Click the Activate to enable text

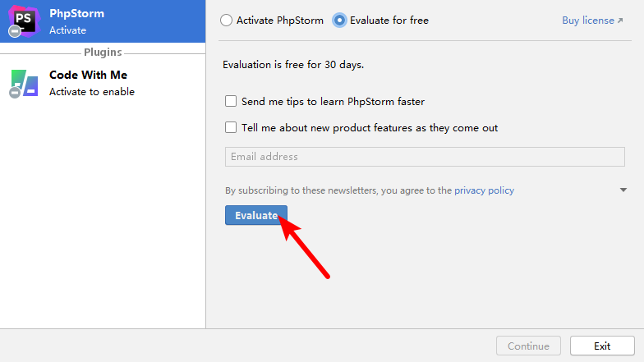coord(92,92)
